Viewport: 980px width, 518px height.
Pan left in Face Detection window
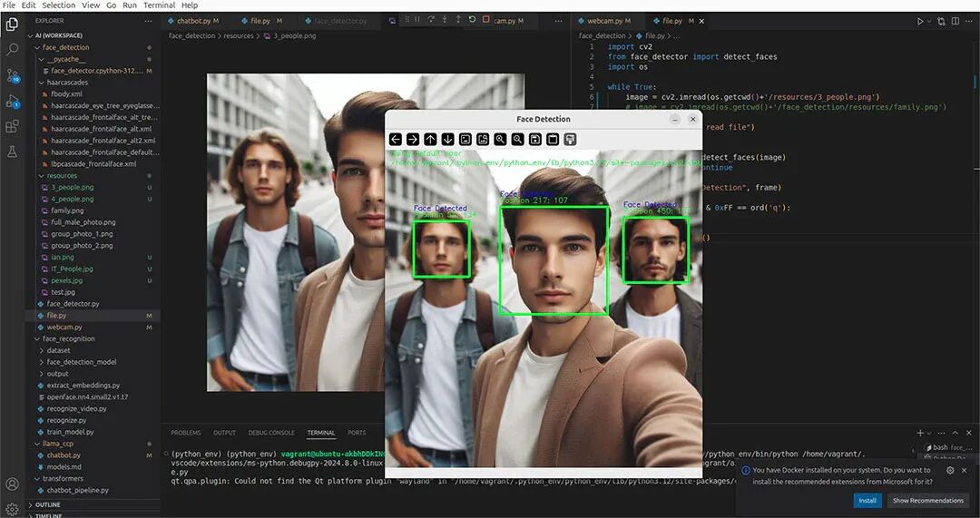(x=395, y=139)
